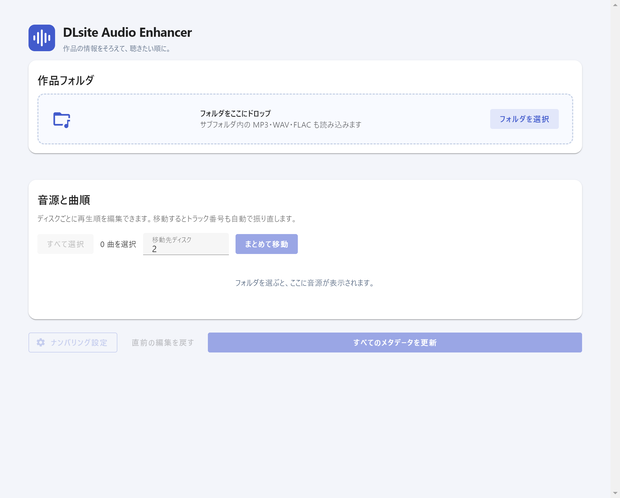This screenshot has width=620, height=498.
Task: Click the 音源と曲順 section heading
Action: pyautogui.click(x=64, y=200)
